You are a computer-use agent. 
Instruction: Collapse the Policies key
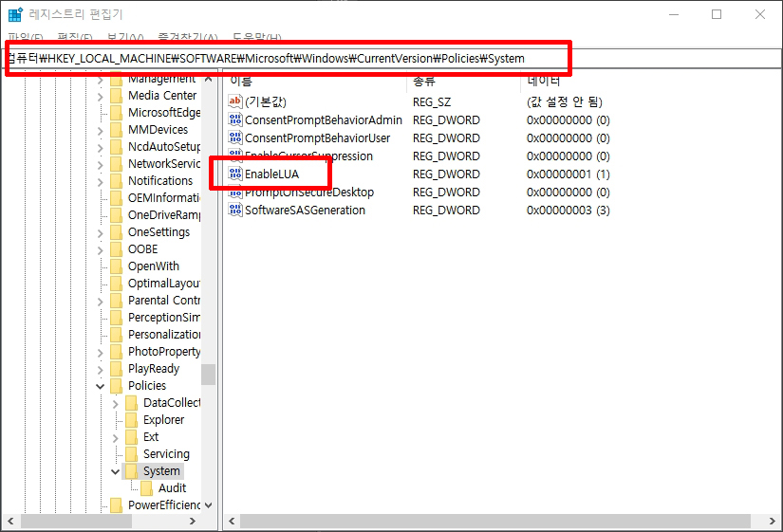(101, 386)
